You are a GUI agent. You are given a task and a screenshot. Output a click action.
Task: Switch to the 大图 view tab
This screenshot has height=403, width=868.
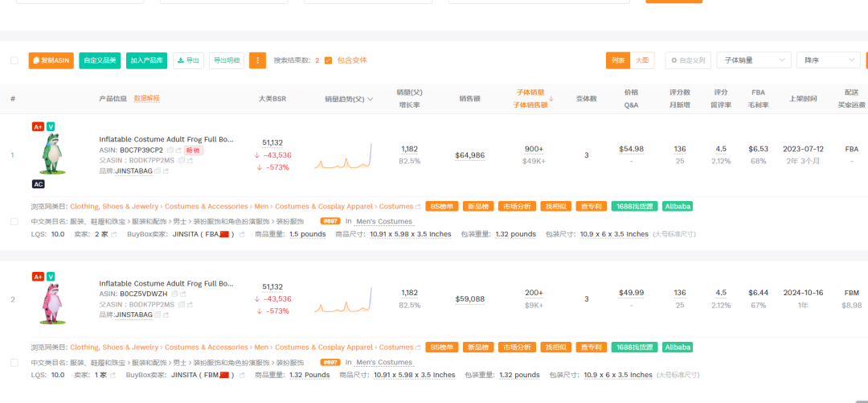pyautogui.click(x=642, y=60)
